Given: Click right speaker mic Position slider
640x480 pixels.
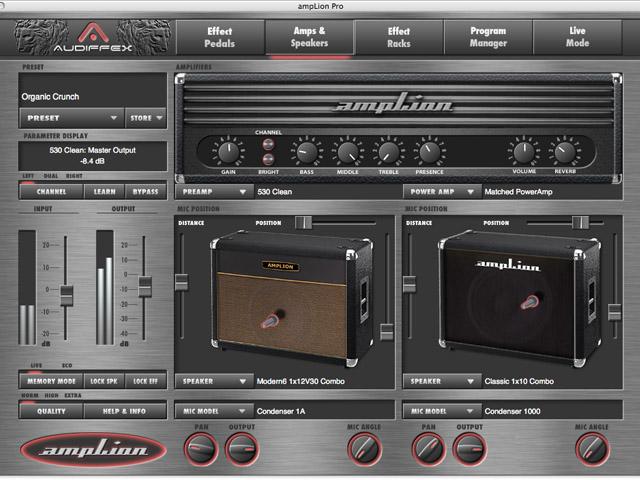Looking at the screenshot, I should point(580,223).
